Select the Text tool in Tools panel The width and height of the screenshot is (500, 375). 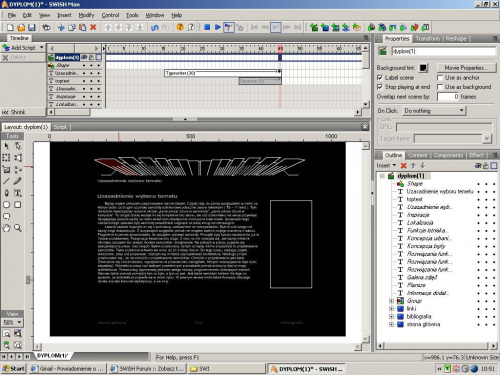(18, 193)
